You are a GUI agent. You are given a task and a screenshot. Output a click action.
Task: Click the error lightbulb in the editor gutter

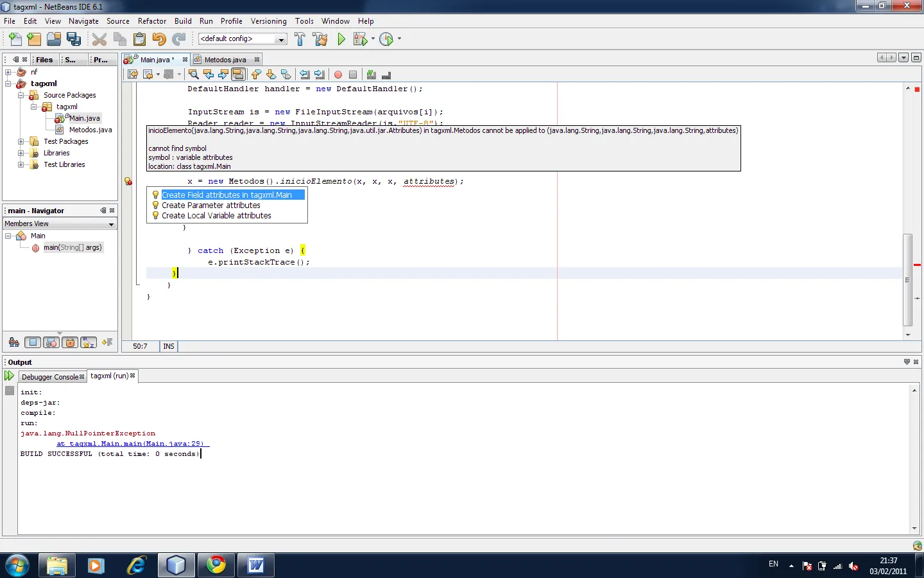tap(128, 182)
